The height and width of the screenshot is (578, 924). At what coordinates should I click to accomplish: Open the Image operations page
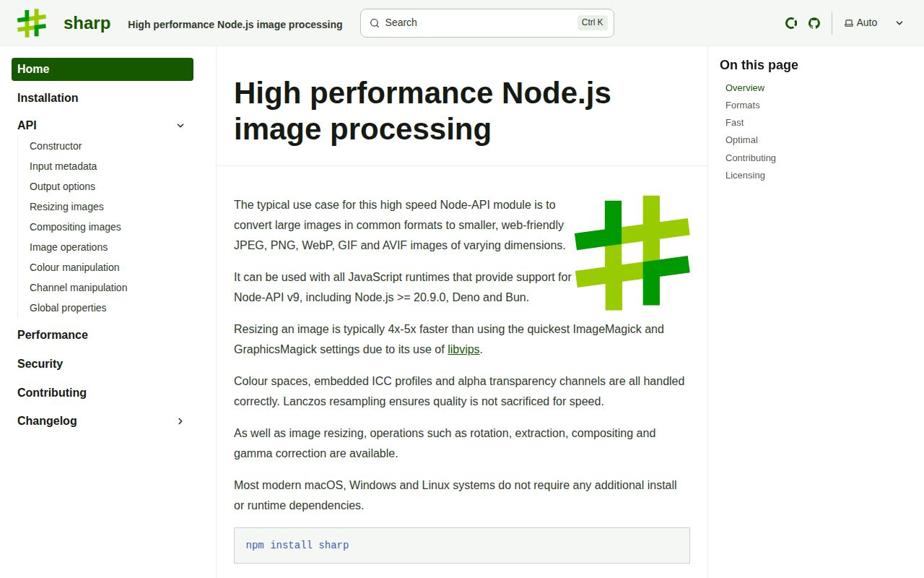tap(69, 247)
